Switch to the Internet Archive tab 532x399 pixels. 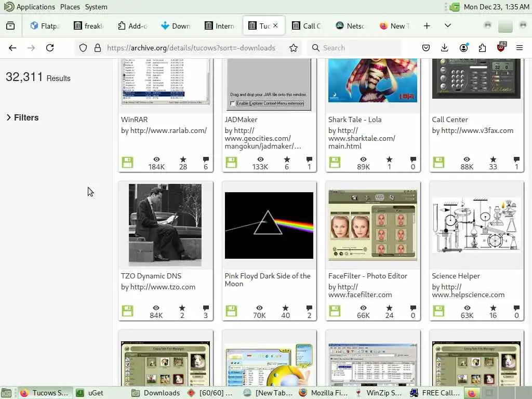220,26
